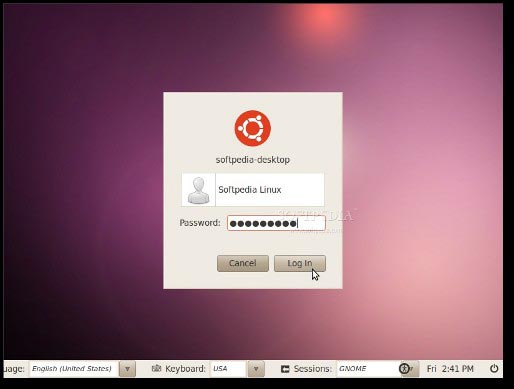Click the Sessions: label
The image size is (514, 389).
pyautogui.click(x=313, y=369)
